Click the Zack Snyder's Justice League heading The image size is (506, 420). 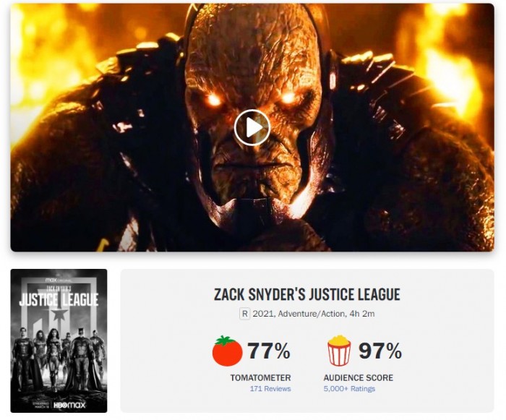coord(307,294)
